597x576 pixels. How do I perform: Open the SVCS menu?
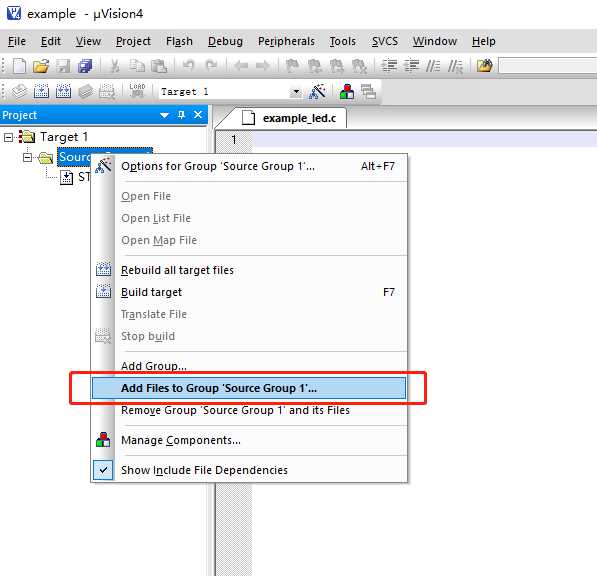(385, 41)
